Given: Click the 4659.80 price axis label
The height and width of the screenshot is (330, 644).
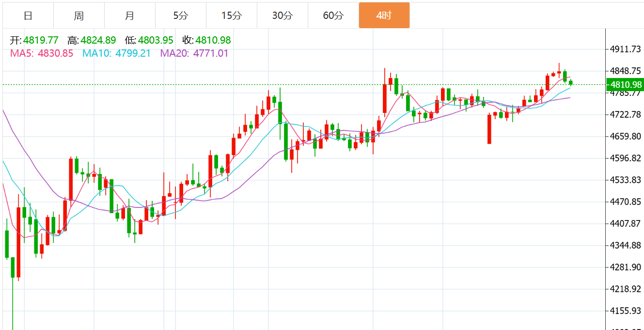Looking at the screenshot, I should pyautogui.click(x=626, y=136).
